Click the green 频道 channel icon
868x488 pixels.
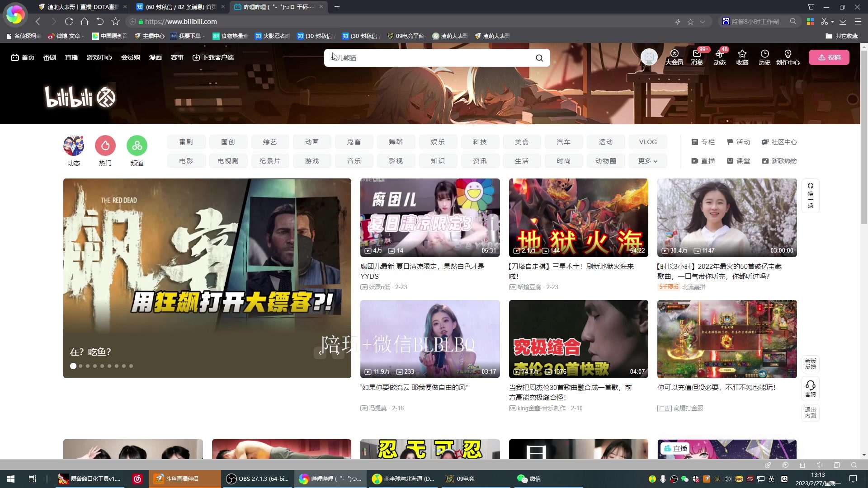point(137,145)
